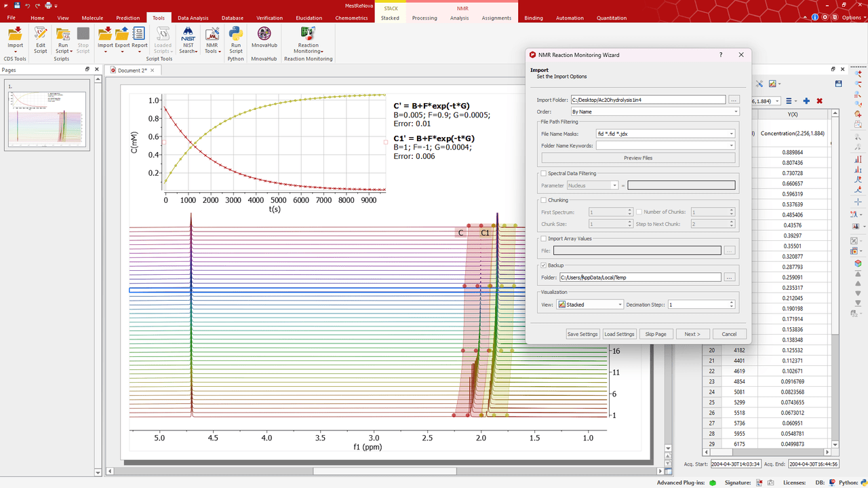Viewport: 868px width, 488px height.
Task: Open the NIST Search tool
Action: [189, 39]
